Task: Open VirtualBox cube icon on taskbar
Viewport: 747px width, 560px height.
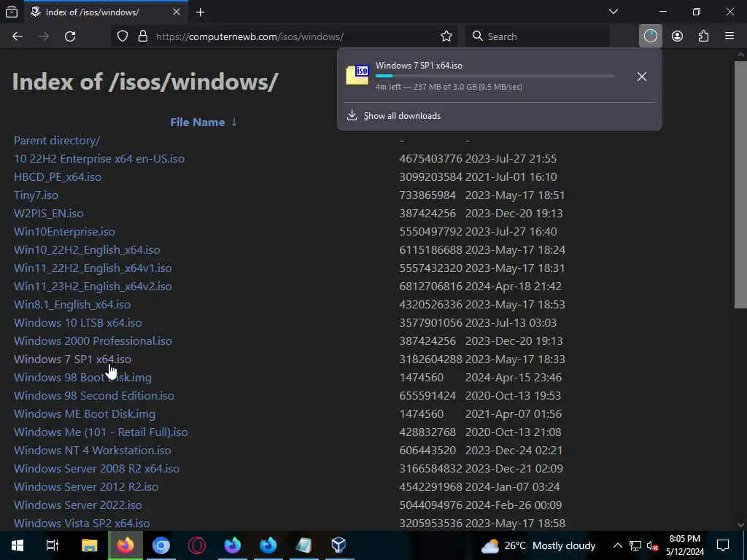Action: [x=338, y=545]
